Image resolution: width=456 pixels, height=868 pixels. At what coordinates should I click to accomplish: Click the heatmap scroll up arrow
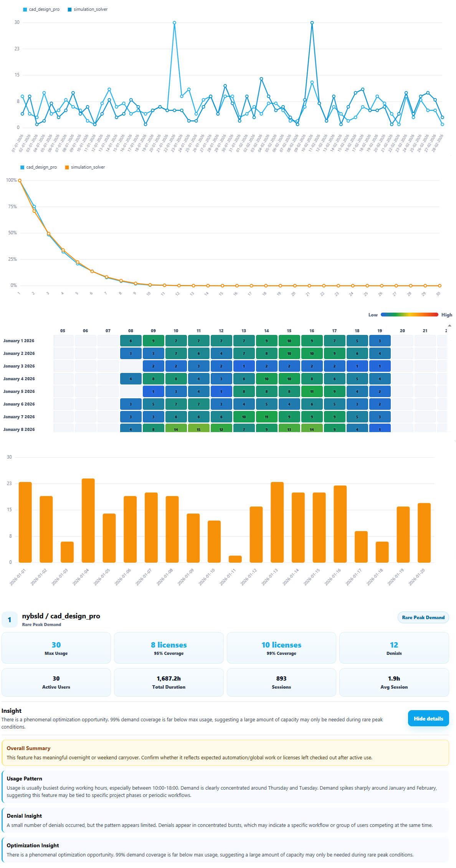pos(449,325)
